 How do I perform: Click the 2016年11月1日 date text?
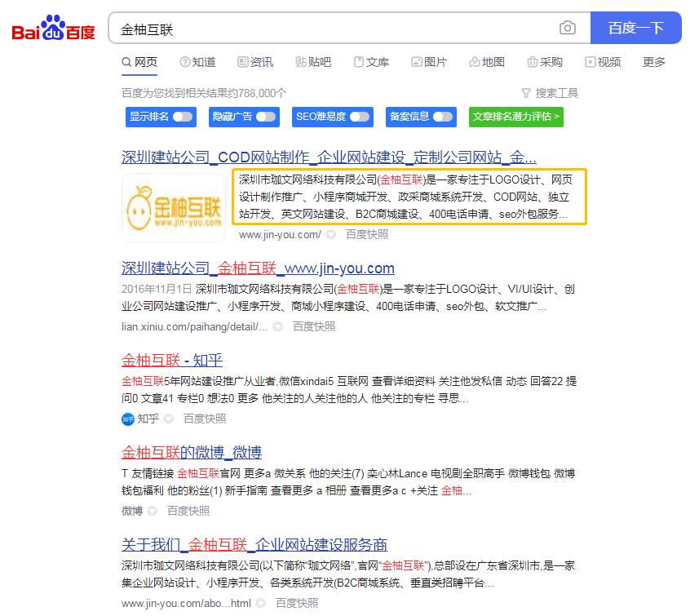157,290
